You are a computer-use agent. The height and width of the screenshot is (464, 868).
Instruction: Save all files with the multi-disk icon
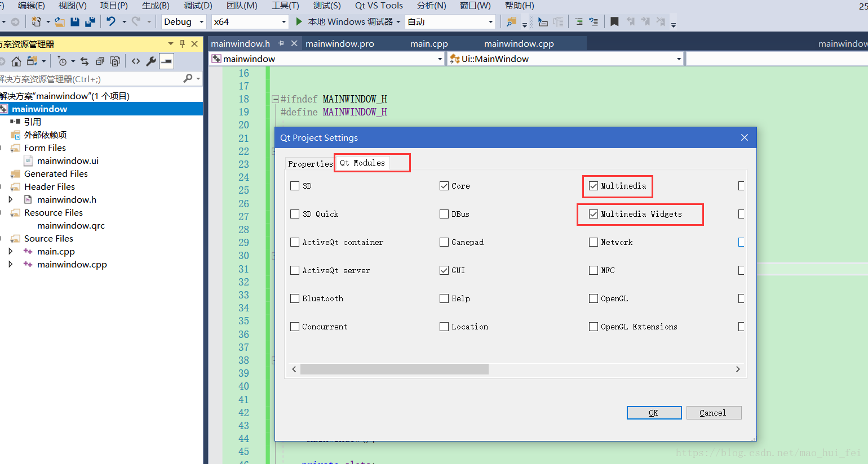coord(90,21)
